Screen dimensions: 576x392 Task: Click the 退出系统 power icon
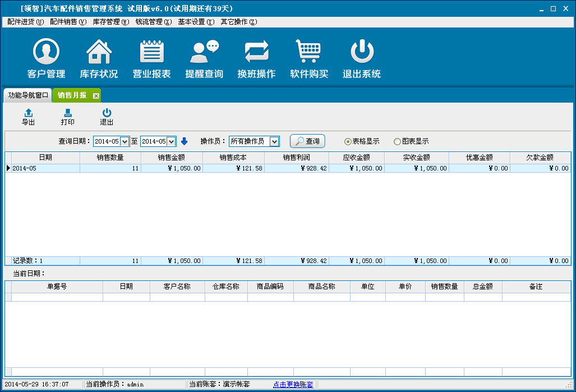point(362,53)
